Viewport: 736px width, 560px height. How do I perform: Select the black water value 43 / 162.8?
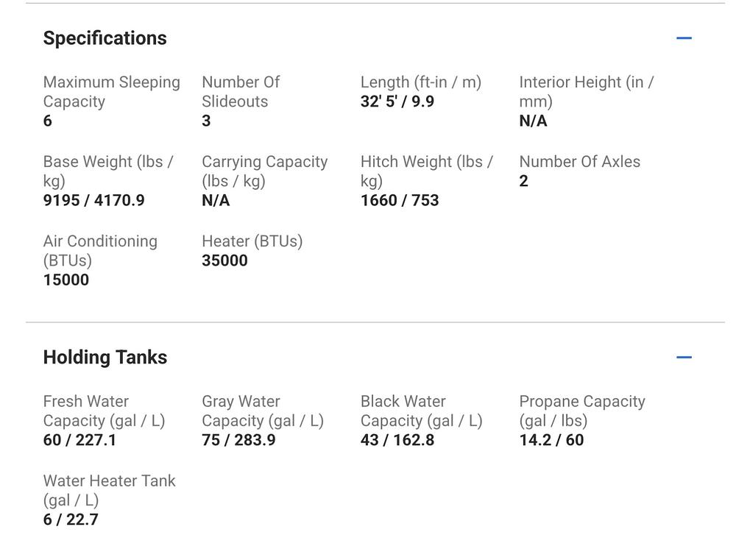(x=397, y=440)
